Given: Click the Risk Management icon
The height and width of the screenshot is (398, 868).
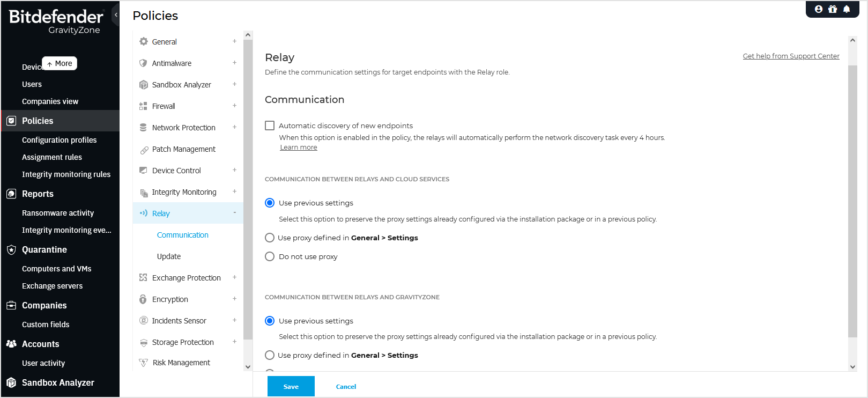Looking at the screenshot, I should (x=143, y=363).
